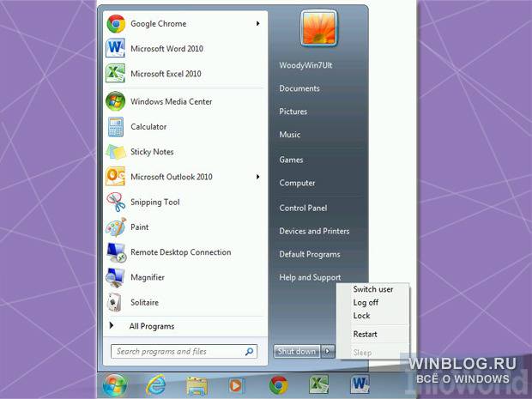
Task: Launch Solitaire cards icon
Action: (115, 302)
